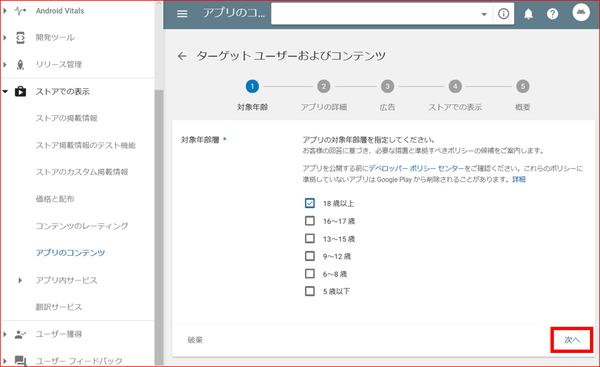600x367 pixels.
Task: Click the ユーザー獲得 people icon
Action: pyautogui.click(x=20, y=334)
